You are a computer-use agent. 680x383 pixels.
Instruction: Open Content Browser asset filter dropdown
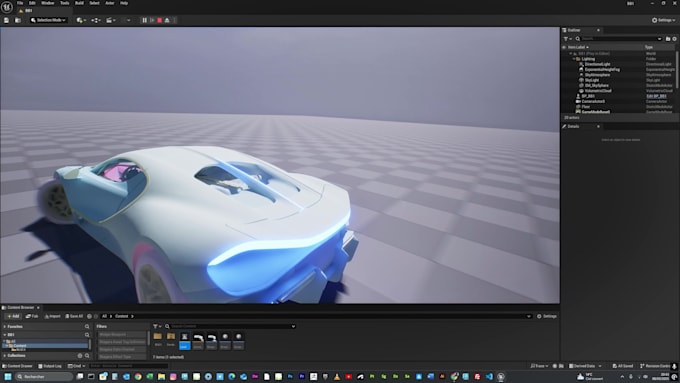(157, 326)
